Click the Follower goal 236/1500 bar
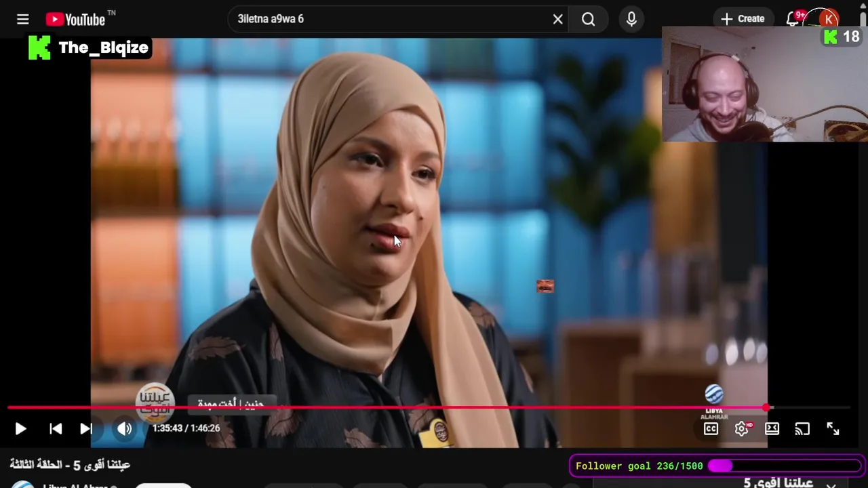This screenshot has height=488, width=868. click(716, 466)
